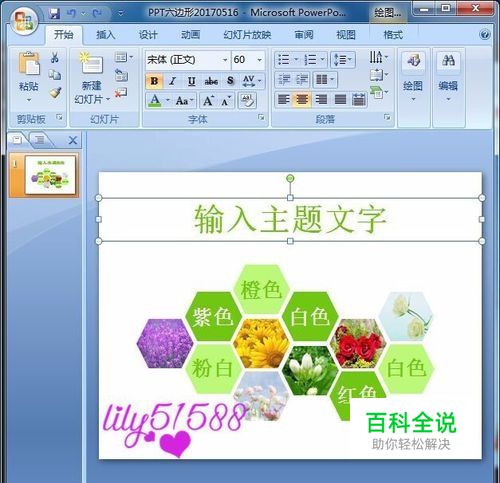This screenshot has height=483, width=500.
Task: Increase the list indent level
Action: [x=302, y=80]
